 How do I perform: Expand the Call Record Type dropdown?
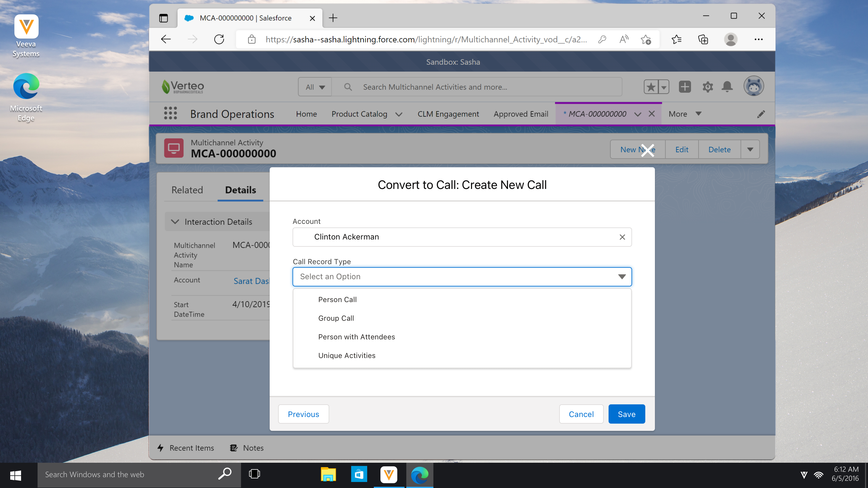pyautogui.click(x=462, y=276)
